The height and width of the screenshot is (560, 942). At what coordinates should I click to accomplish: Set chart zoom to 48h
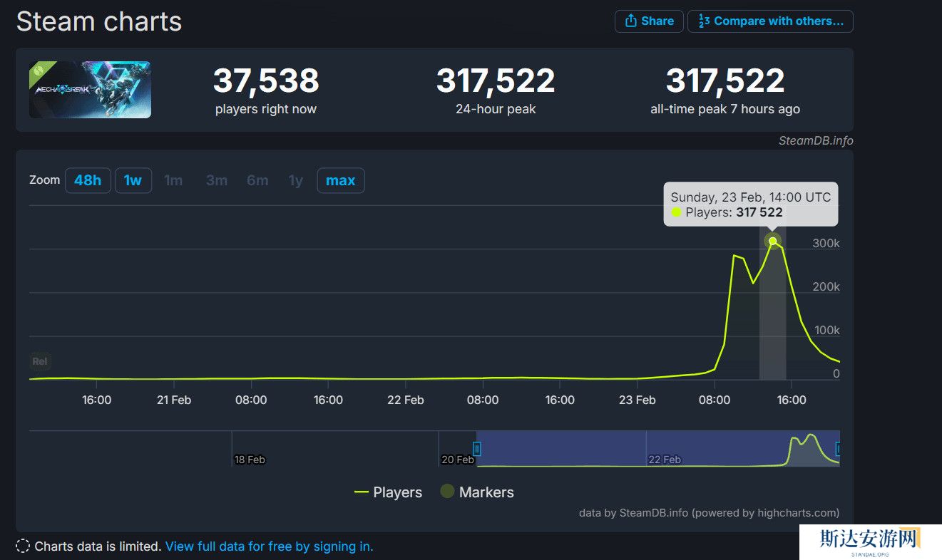click(88, 180)
